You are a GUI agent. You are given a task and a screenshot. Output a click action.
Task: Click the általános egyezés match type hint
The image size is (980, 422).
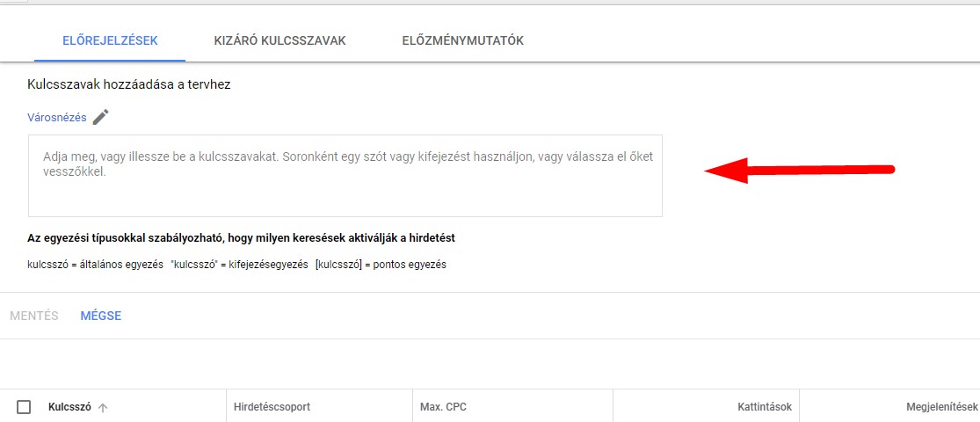click(95, 265)
